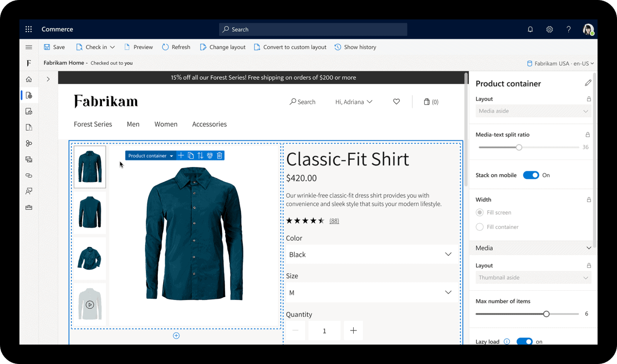
Task: Open the Thumbnail aside layout dropdown
Action: (x=533, y=278)
